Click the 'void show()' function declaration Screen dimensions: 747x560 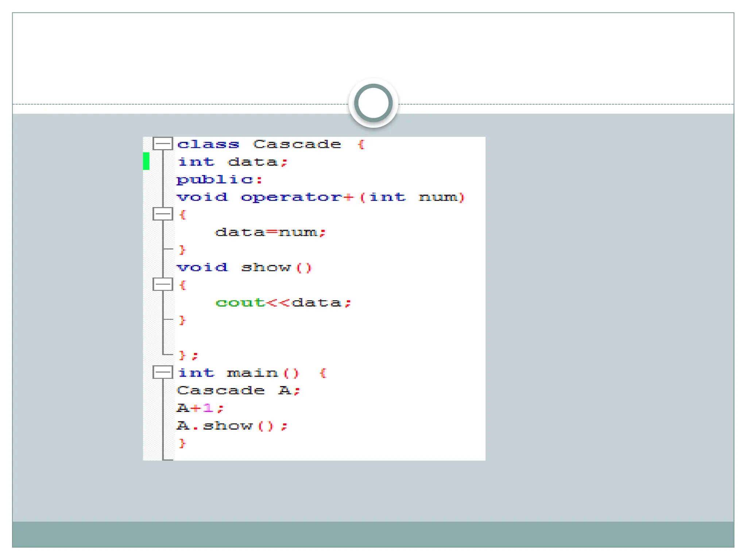244,268
